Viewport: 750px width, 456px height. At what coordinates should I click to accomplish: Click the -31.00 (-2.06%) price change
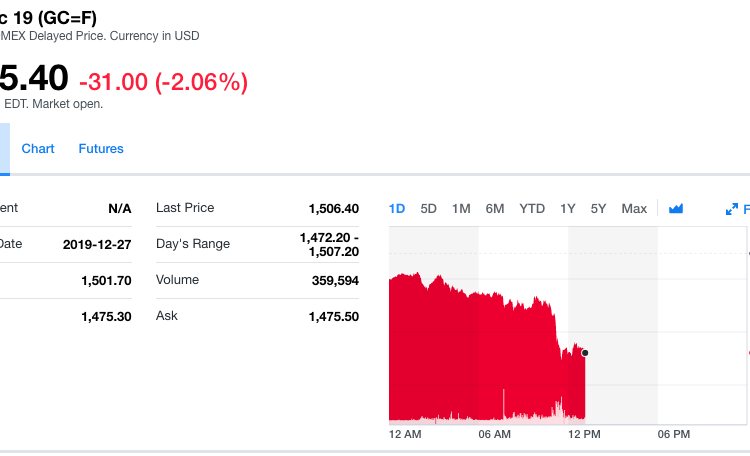(x=163, y=82)
